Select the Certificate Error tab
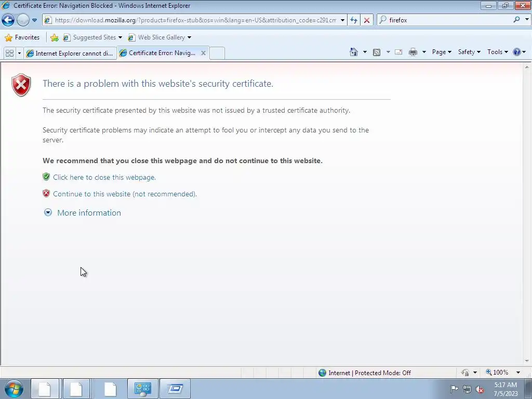Image resolution: width=532 pixels, height=399 pixels. click(159, 53)
